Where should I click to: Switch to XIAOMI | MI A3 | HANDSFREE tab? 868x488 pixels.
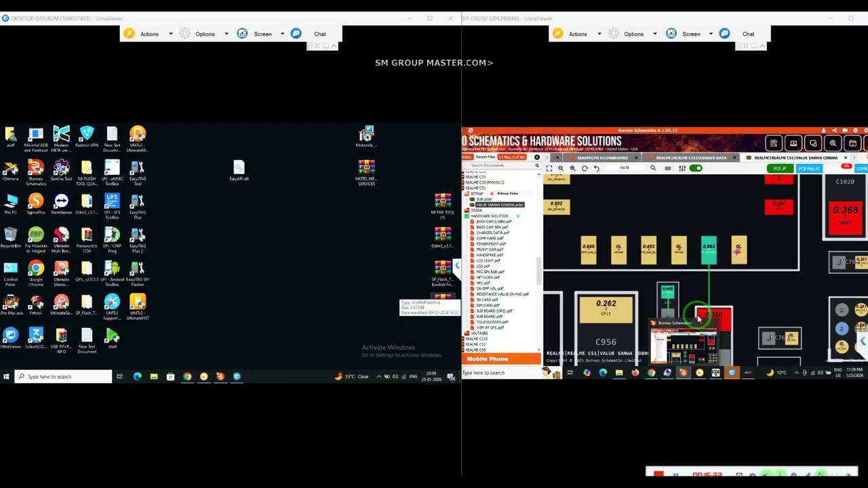click(x=603, y=158)
